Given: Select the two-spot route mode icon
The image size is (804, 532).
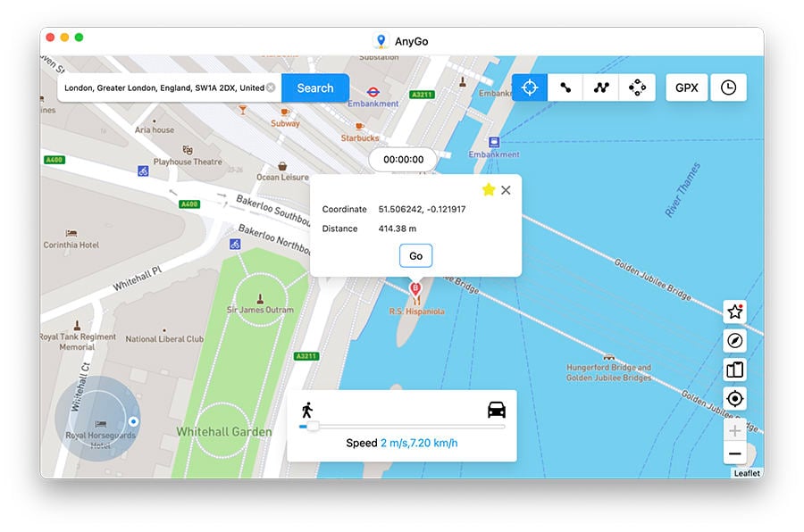Looking at the screenshot, I should click(565, 87).
